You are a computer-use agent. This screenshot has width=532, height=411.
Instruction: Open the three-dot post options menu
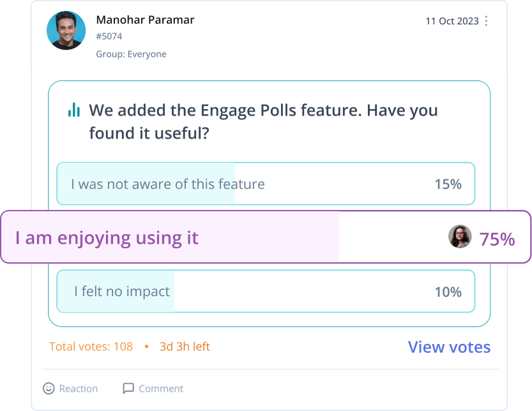point(486,21)
